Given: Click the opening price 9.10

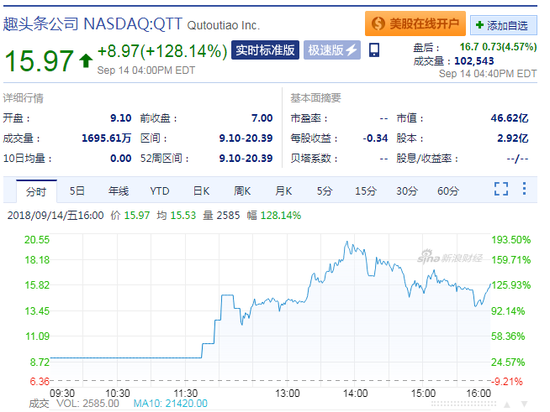Looking at the screenshot, I should tap(121, 118).
